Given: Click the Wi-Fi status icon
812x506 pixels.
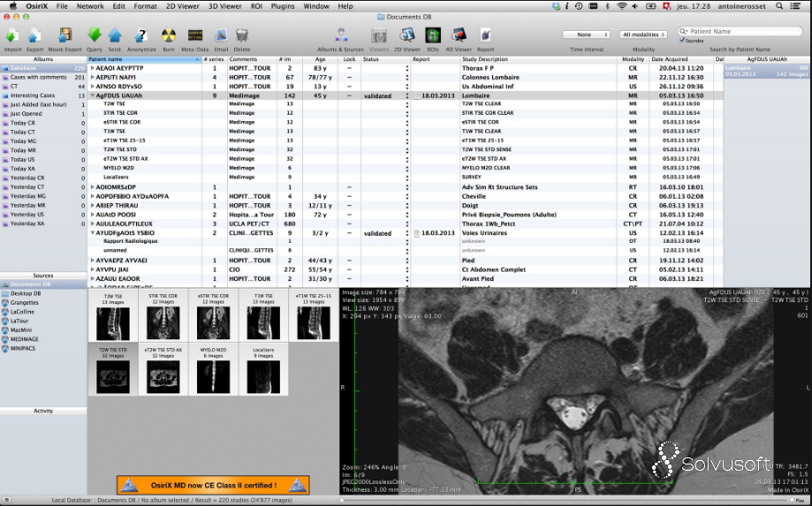Looking at the screenshot, I should 622,6.
